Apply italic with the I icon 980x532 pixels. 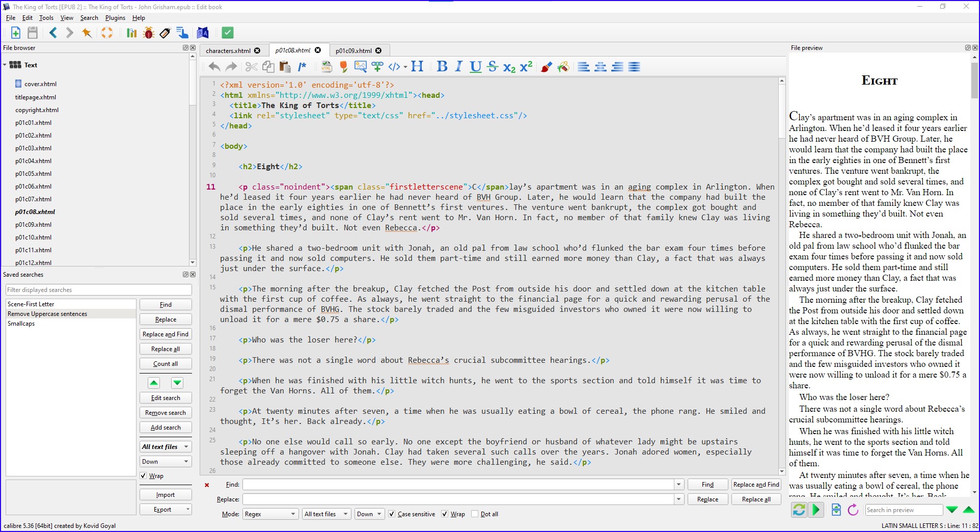(459, 67)
